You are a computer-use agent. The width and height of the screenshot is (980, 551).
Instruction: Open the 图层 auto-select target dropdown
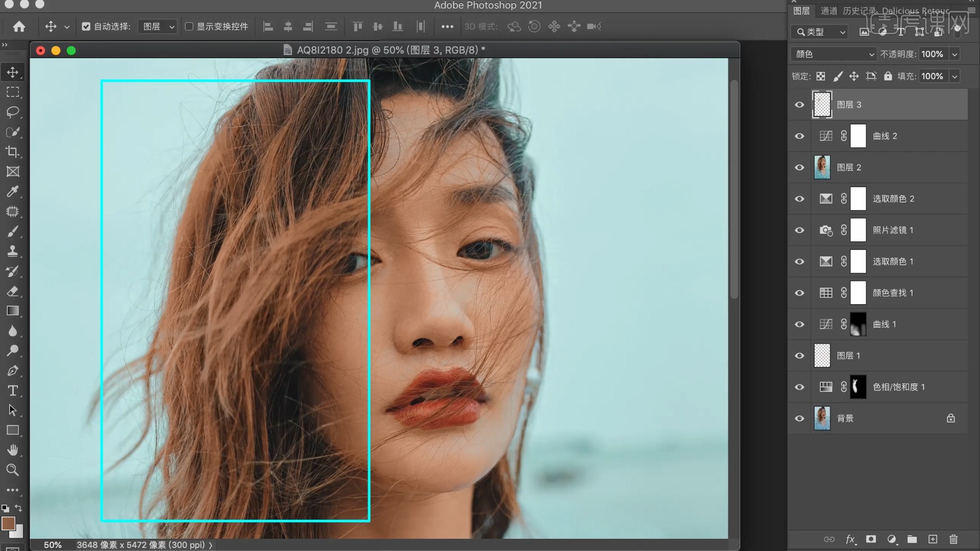(x=158, y=27)
